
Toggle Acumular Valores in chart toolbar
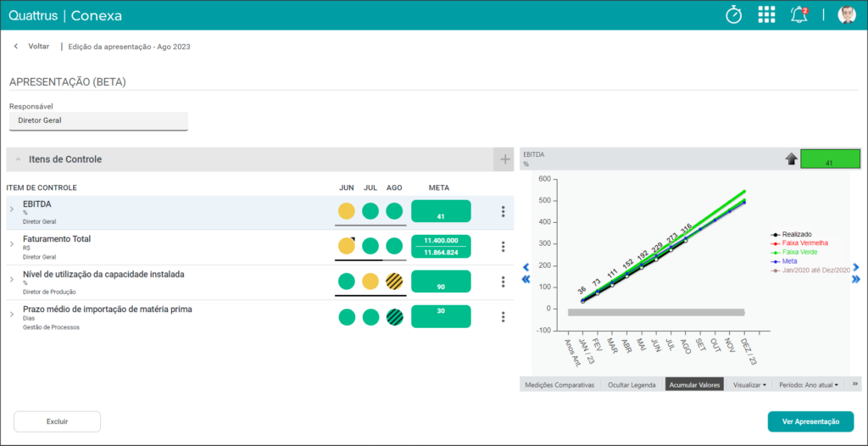coord(694,384)
